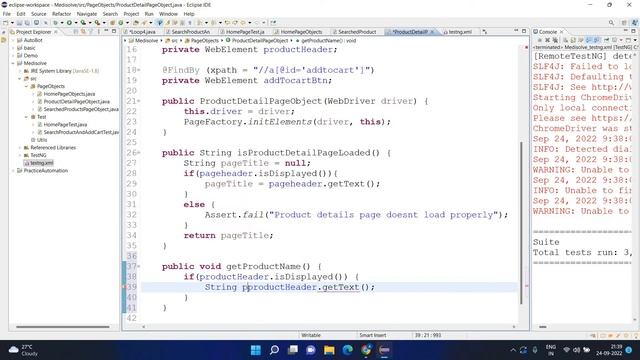Click the Debug bug toolbar icon
This screenshot has height=360, width=640.
coord(55,23)
